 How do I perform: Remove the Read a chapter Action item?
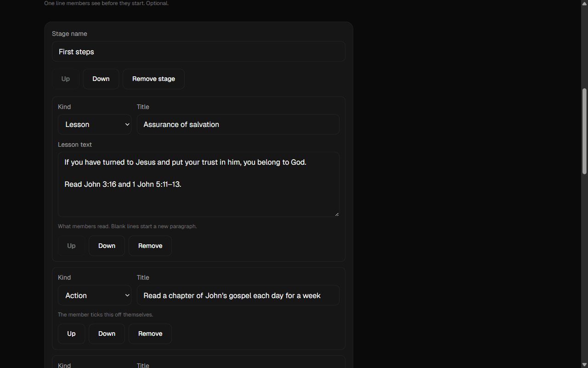[x=150, y=334]
